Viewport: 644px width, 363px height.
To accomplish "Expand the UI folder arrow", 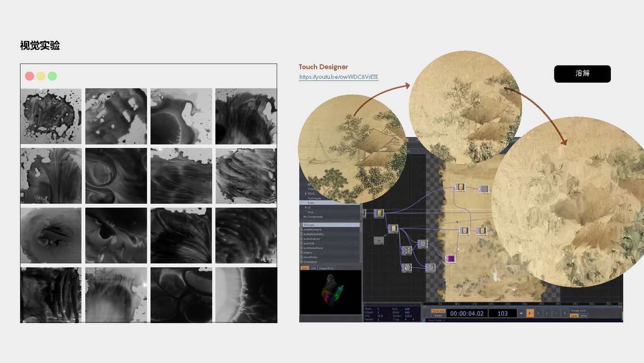I will coord(306,207).
